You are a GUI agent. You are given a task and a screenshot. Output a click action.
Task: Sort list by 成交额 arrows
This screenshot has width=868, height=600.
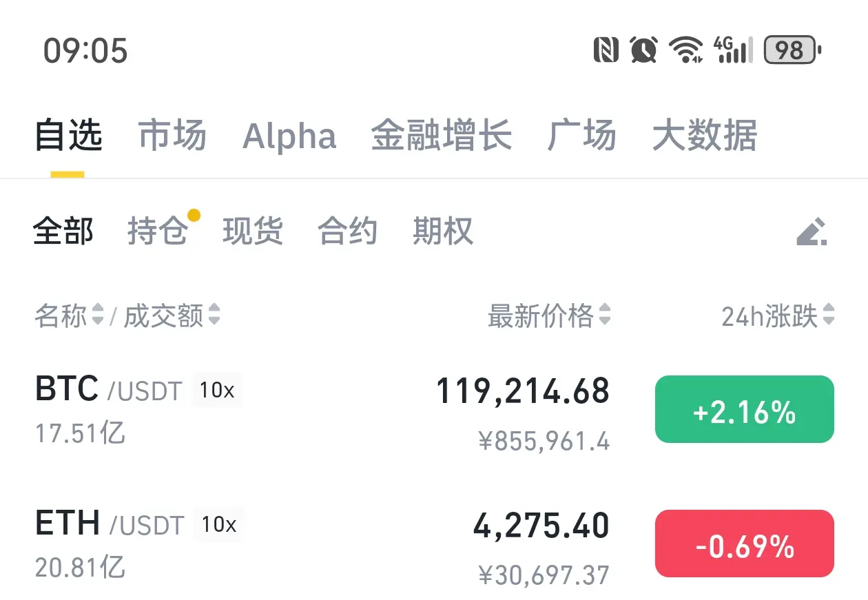214,316
